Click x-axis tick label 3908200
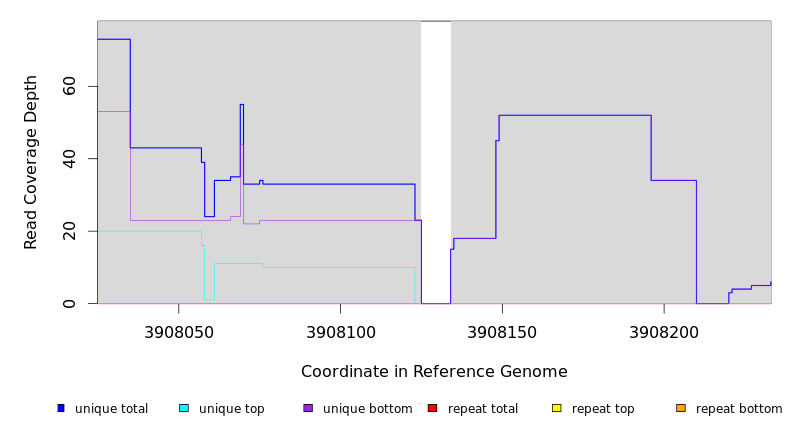 (x=664, y=331)
